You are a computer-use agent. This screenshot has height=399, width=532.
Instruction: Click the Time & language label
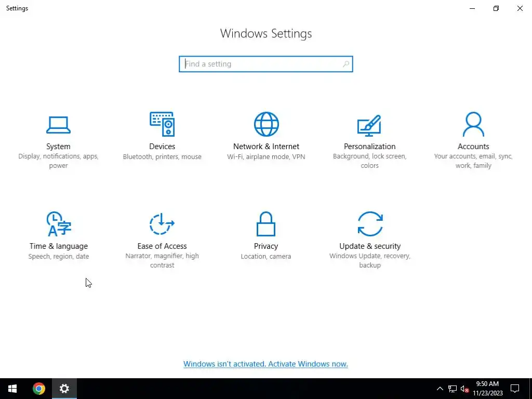59,246
